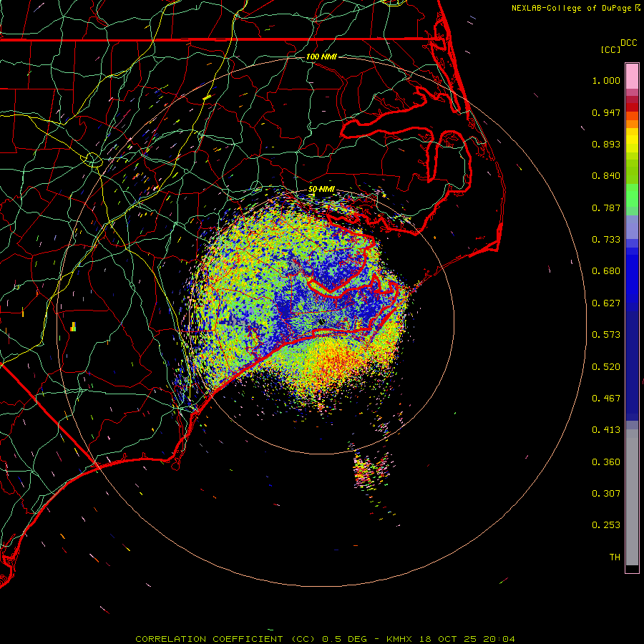The width and height of the screenshot is (644, 644).
Task: Pick the gray segment of the color bar
Action: click(x=632, y=497)
